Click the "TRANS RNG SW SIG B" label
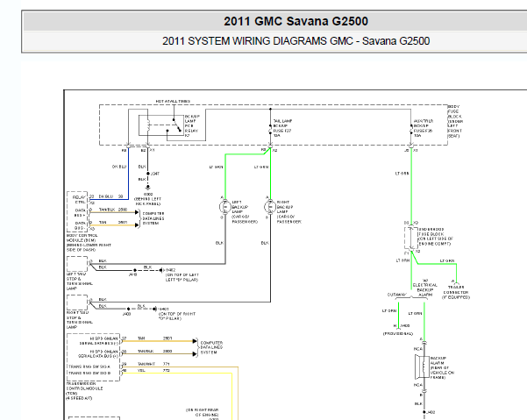 89,373
